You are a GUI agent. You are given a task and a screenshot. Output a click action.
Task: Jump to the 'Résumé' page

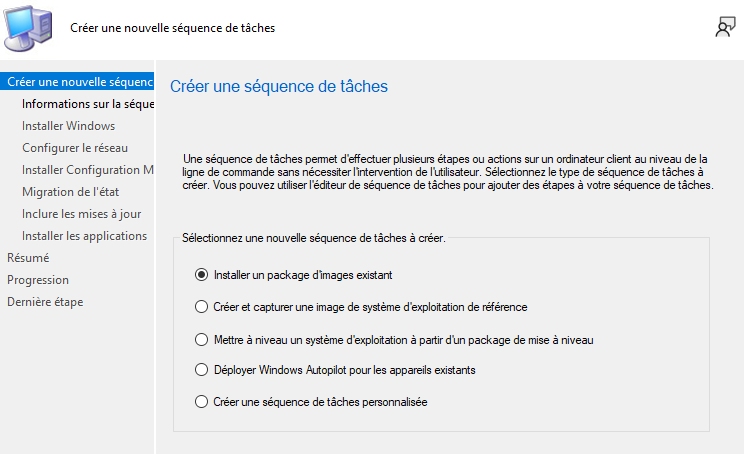28,258
